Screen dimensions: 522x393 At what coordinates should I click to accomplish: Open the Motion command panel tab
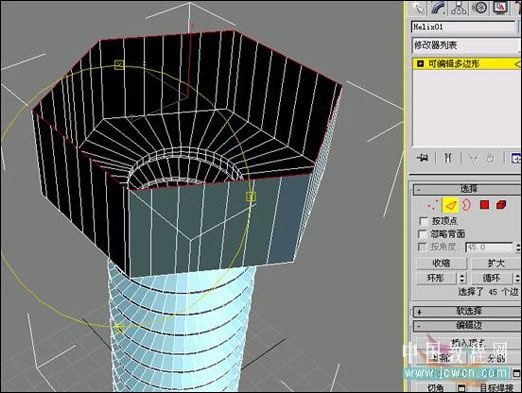(x=480, y=8)
